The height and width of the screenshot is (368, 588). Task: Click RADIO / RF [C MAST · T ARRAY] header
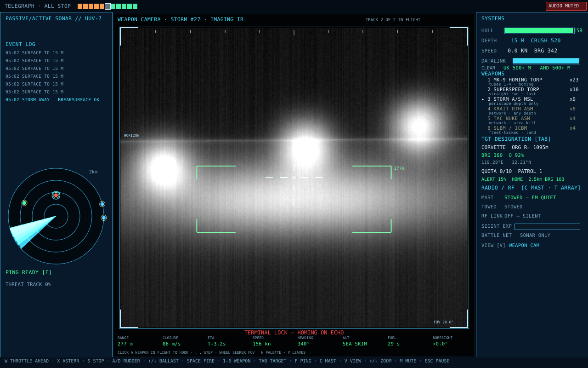(531, 188)
